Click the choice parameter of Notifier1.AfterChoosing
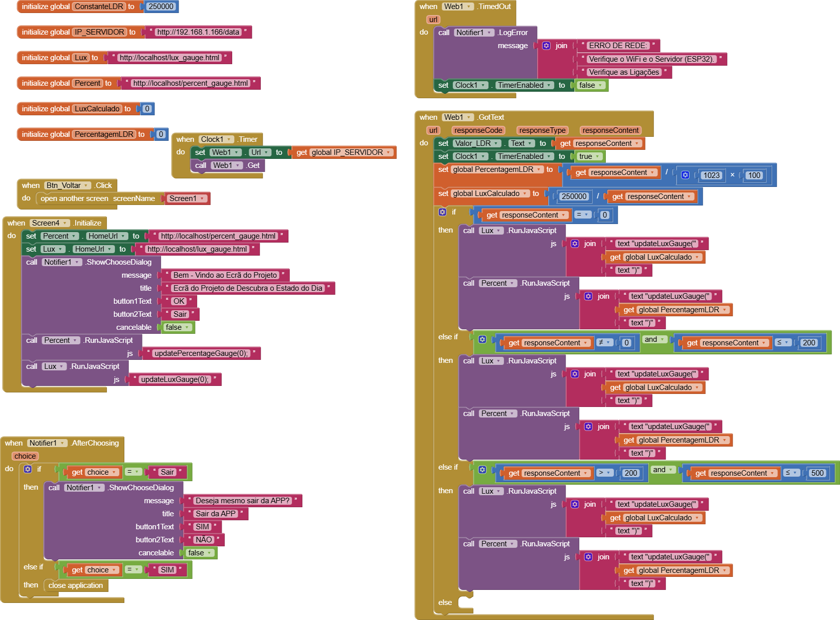The width and height of the screenshot is (840, 620). (25, 456)
